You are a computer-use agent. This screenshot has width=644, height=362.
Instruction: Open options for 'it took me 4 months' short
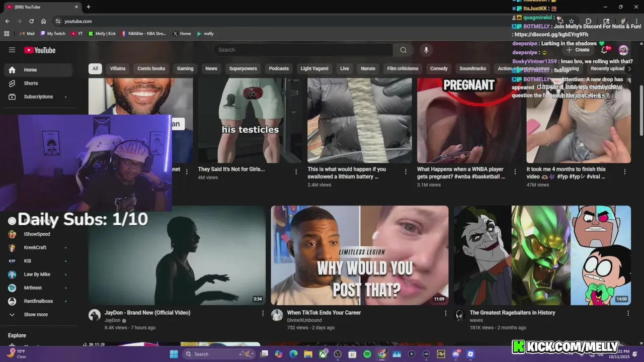tap(624, 172)
